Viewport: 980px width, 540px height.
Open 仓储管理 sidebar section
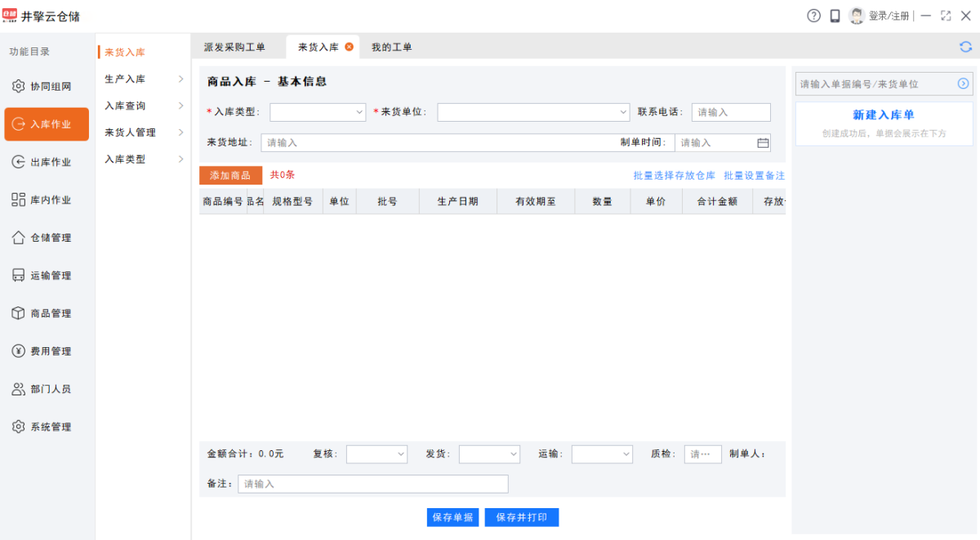[47, 238]
